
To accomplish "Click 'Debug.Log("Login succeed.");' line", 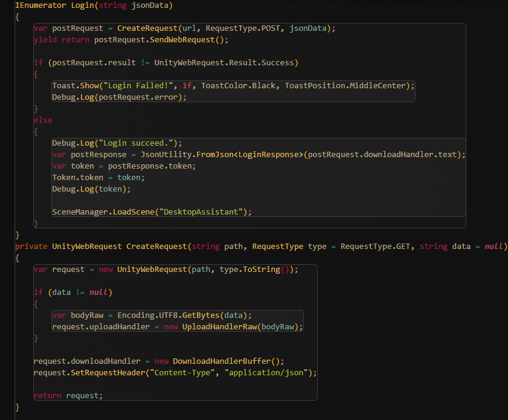I will click(x=117, y=143).
